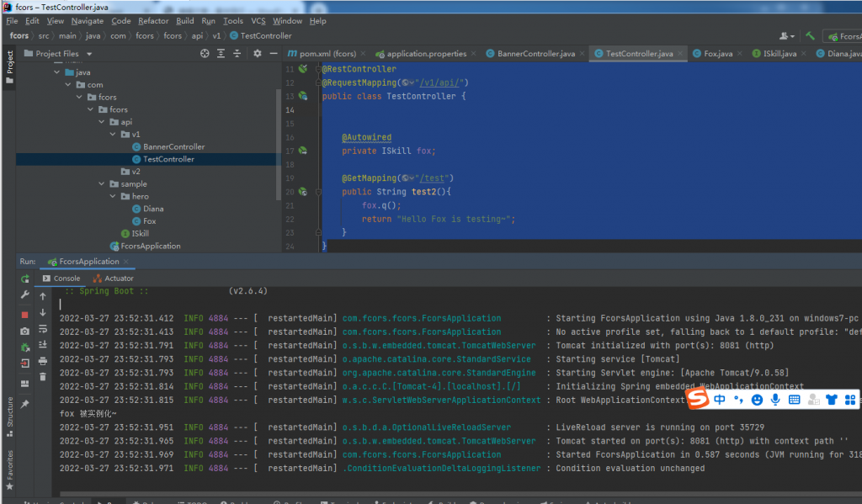
Task: Open run configuration wrench icon
Action: pyautogui.click(x=24, y=294)
